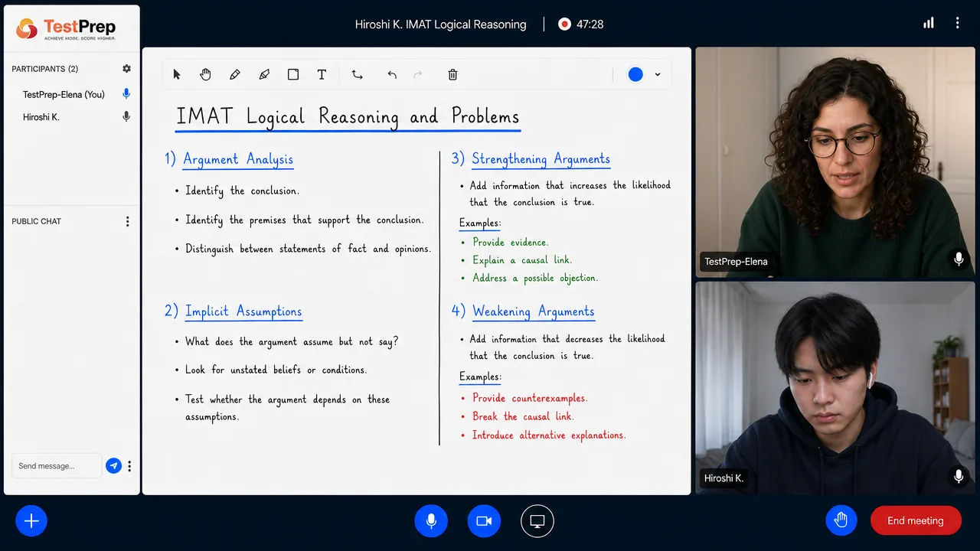The image size is (980, 551).
Task: Click the Send message input field
Action: [56, 465]
